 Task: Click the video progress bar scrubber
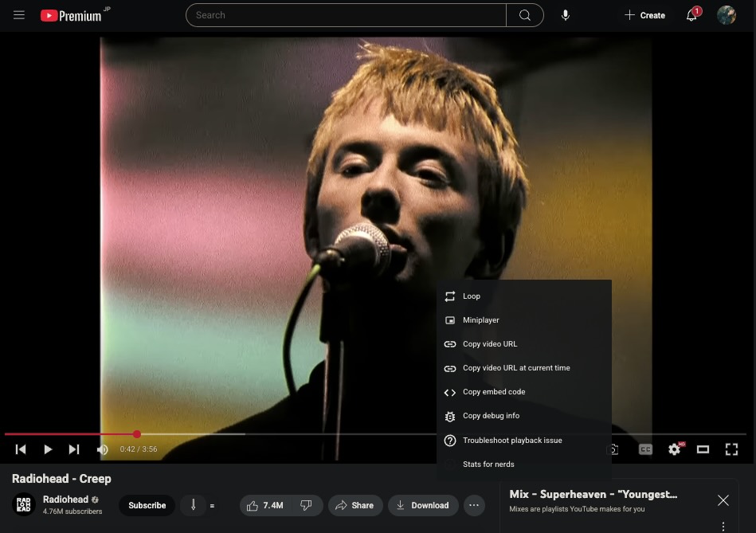point(137,434)
